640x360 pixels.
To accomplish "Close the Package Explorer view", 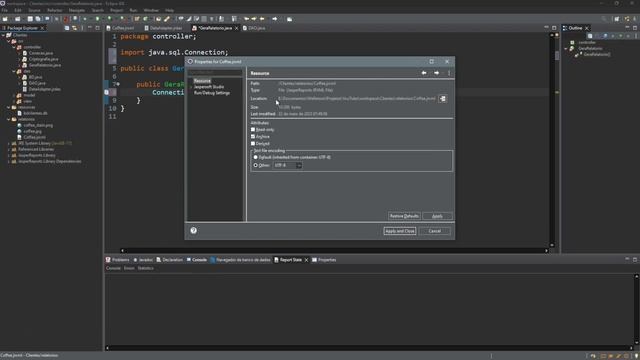I will click(x=42, y=28).
